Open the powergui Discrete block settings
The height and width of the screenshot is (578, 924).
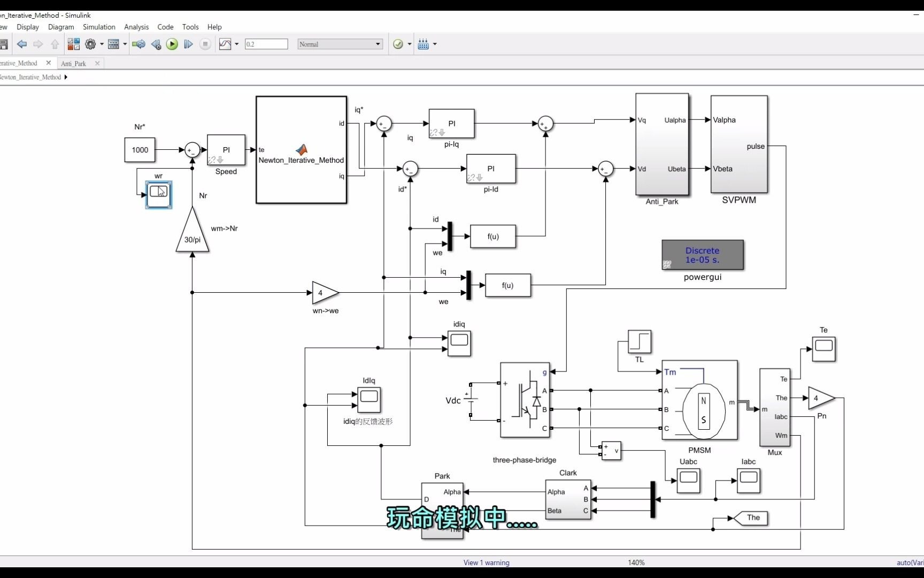(702, 255)
